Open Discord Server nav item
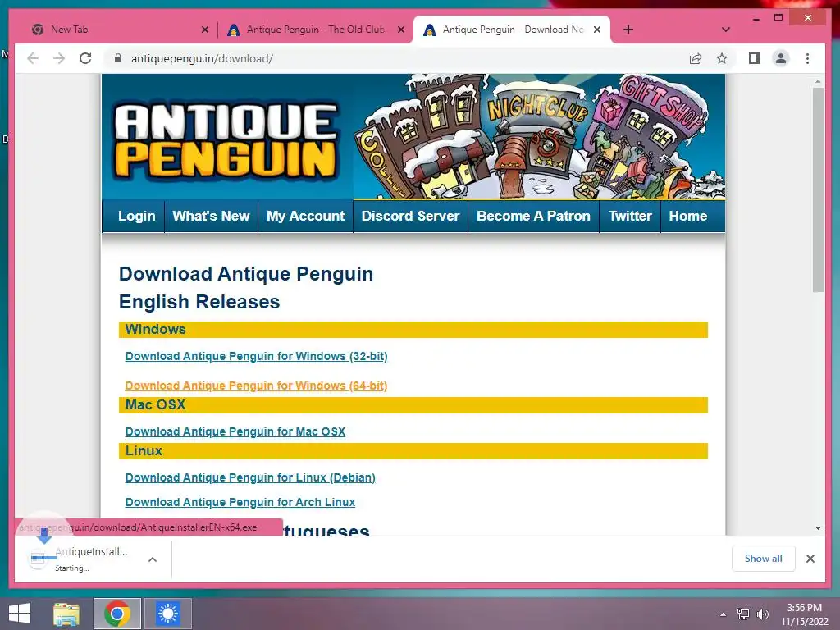The width and height of the screenshot is (840, 630). tap(410, 216)
